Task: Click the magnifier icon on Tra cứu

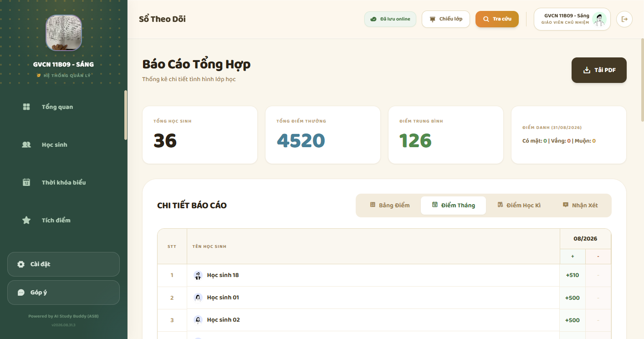Action: pyautogui.click(x=486, y=19)
